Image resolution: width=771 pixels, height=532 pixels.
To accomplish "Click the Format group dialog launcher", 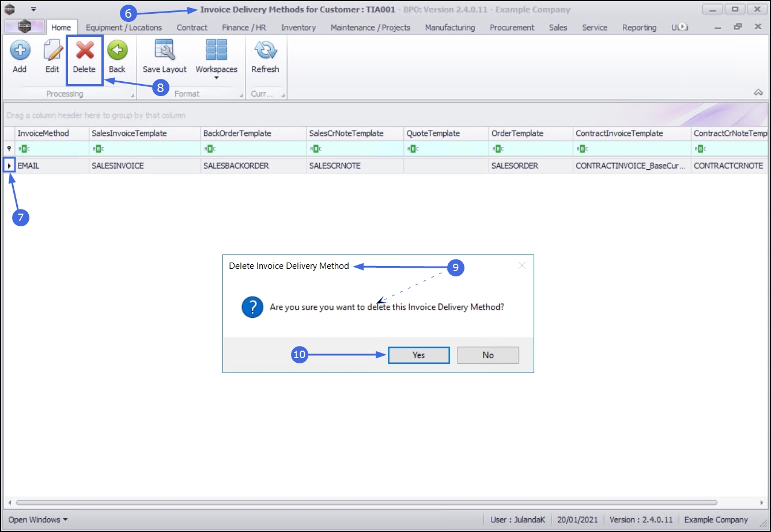I will (240, 96).
